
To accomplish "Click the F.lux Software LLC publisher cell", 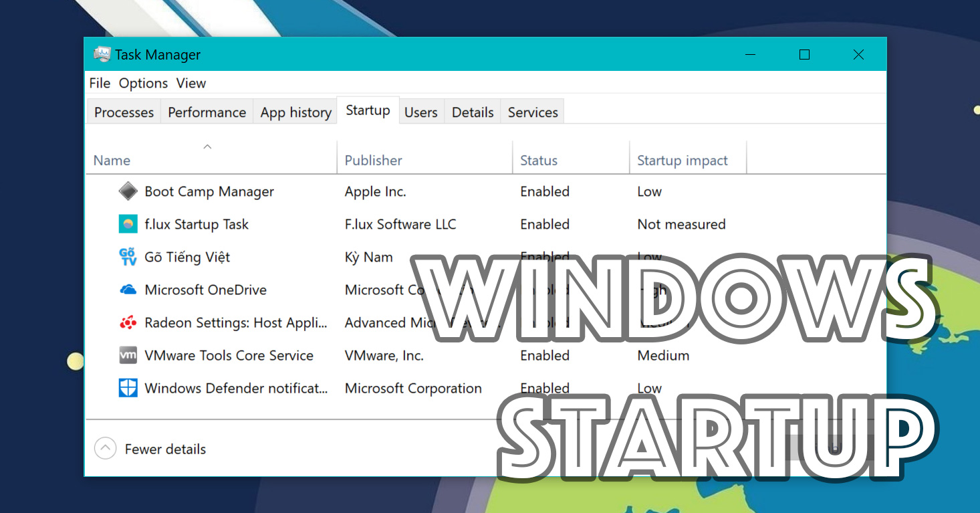I will point(400,224).
